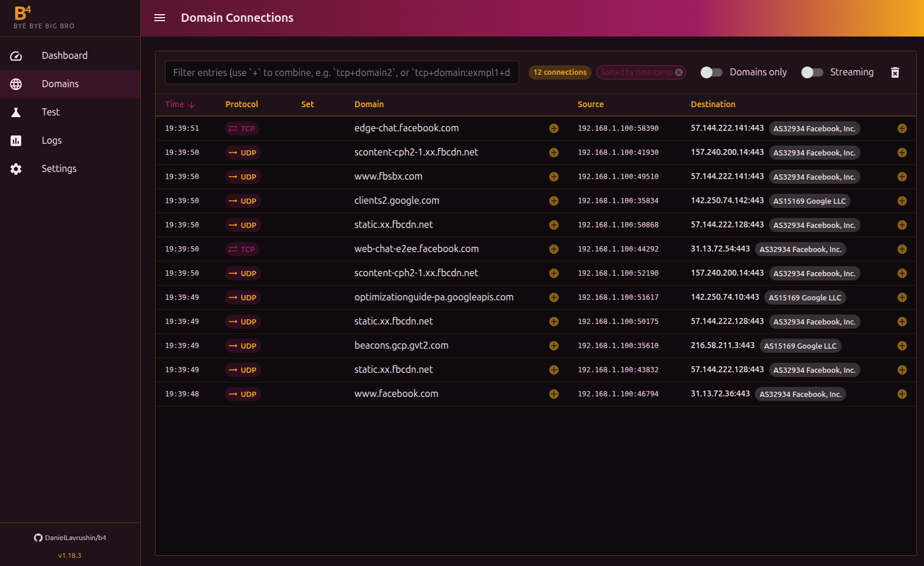Image resolution: width=924 pixels, height=566 pixels.
Task: Add www.facebook.com domain via plus icon
Action: click(x=553, y=394)
